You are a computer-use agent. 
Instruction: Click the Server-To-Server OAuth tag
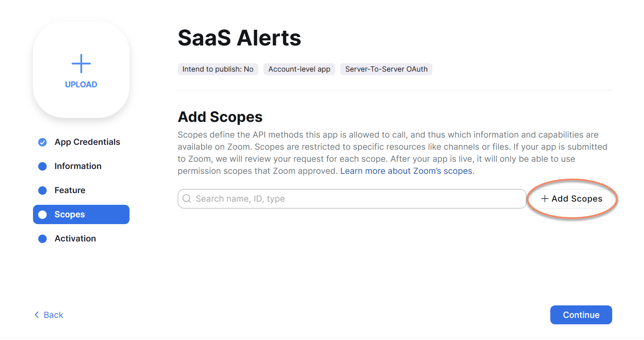386,69
